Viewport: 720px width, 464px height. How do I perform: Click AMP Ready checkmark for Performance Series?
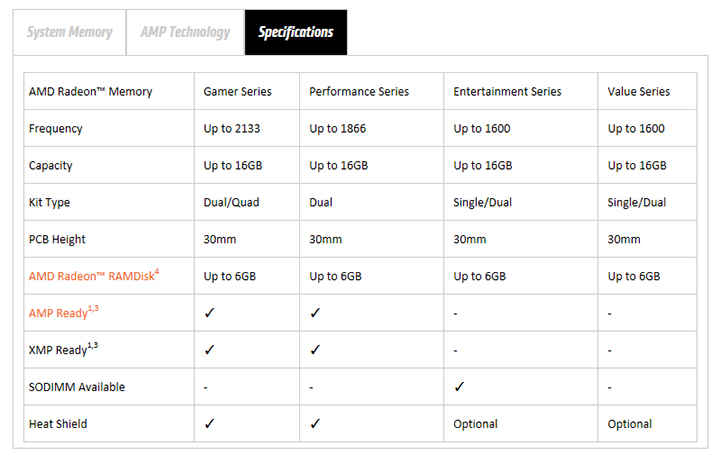coord(315,313)
